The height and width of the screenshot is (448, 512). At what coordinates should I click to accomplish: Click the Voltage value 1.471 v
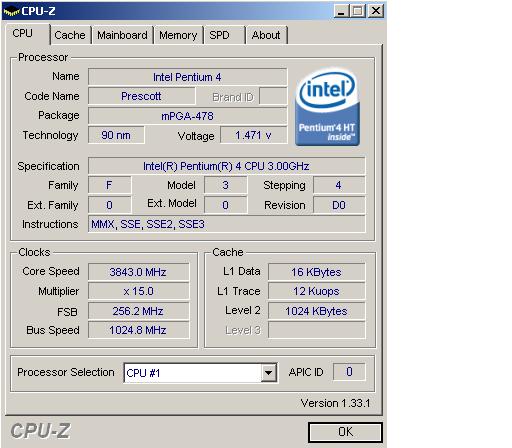[253, 135]
